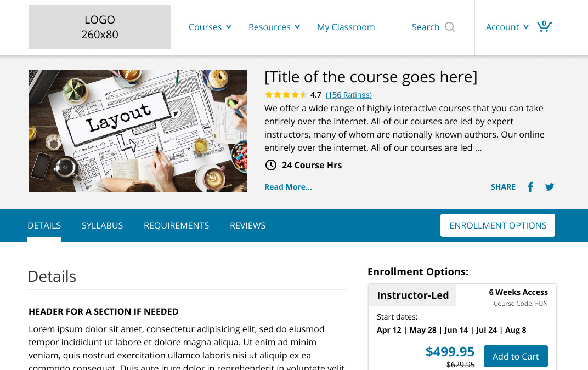The image size is (588, 370).
Task: Click the star rating icons
Action: [x=285, y=95]
